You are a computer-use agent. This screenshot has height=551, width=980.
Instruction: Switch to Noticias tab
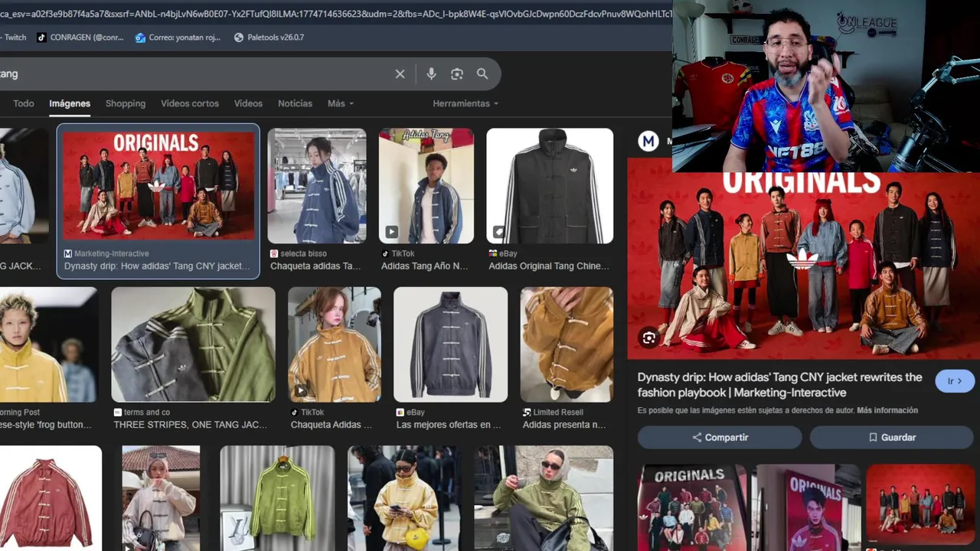pos(295,103)
